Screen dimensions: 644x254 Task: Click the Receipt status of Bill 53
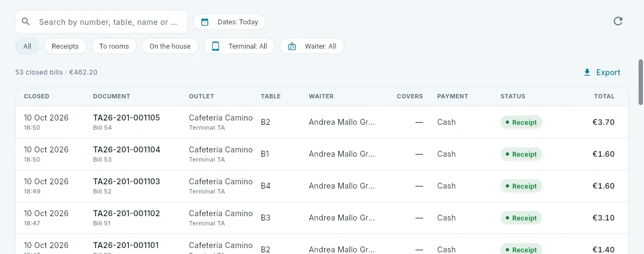521,154
